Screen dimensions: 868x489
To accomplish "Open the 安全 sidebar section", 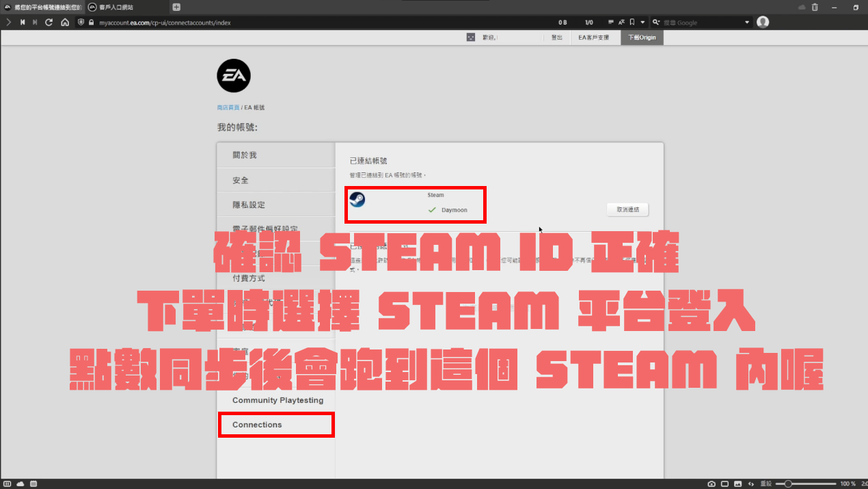I will click(x=276, y=180).
